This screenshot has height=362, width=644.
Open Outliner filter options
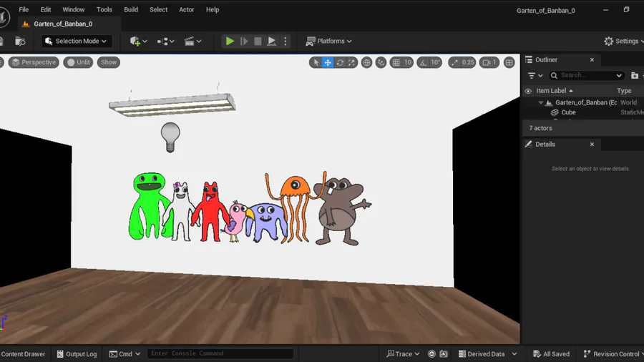pyautogui.click(x=535, y=76)
